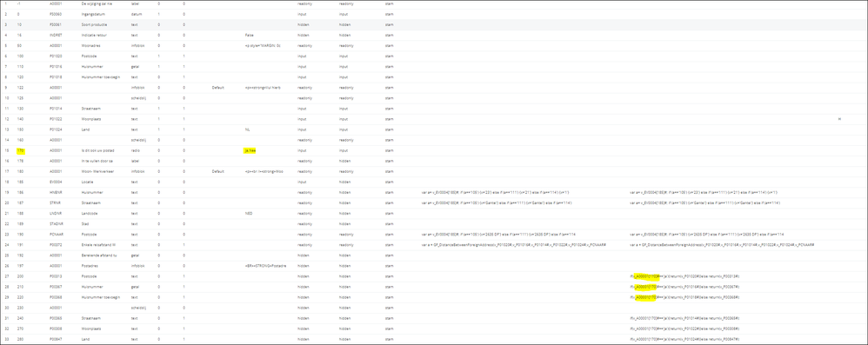Click the 'Landcode' cell
This screenshot has height=345, width=868.
(89, 214)
